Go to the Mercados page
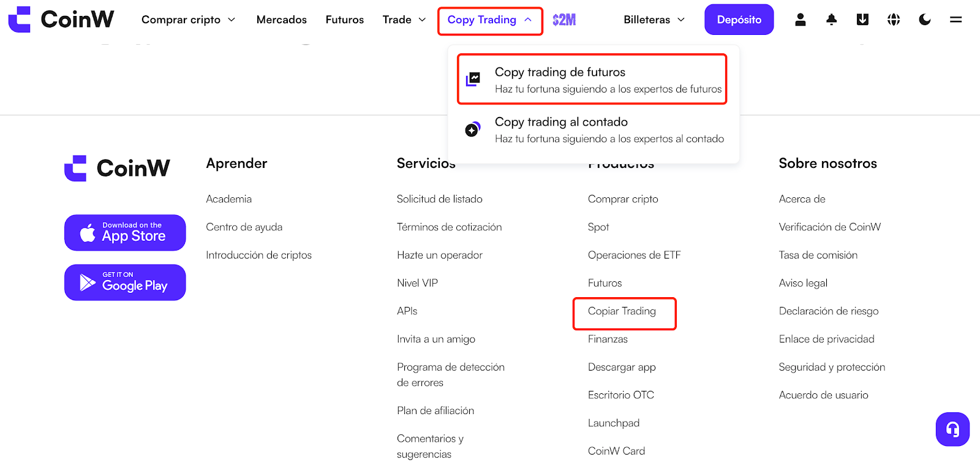Image resolution: width=980 pixels, height=476 pixels. tap(281, 20)
